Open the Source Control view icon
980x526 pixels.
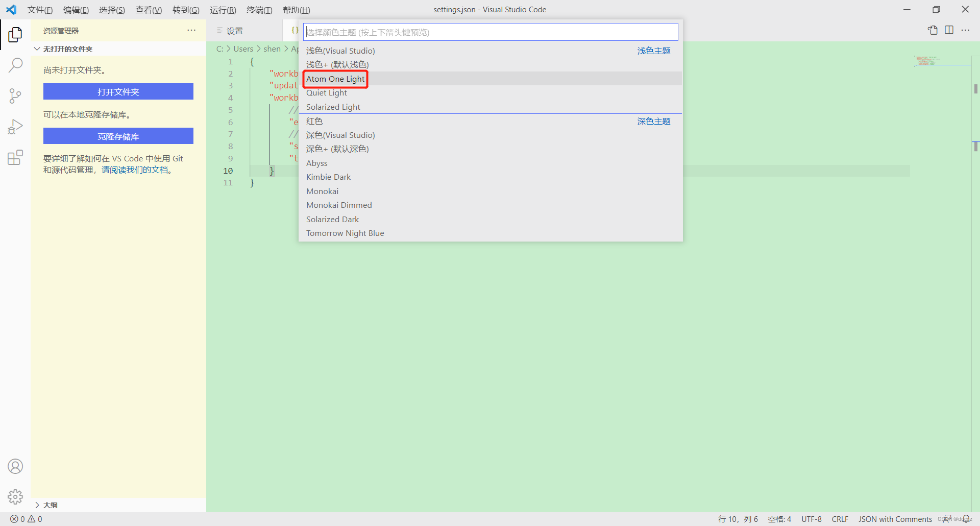(15, 95)
